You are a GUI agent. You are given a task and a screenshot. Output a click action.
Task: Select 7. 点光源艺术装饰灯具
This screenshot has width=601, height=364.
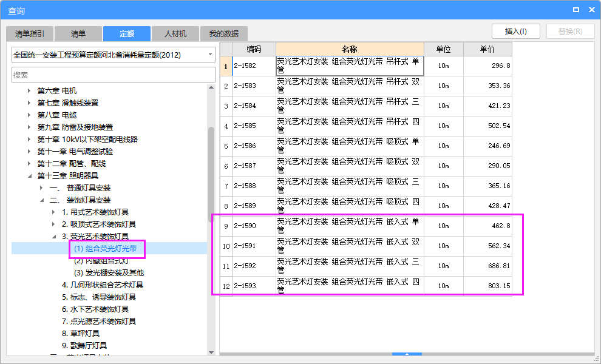click(x=99, y=322)
